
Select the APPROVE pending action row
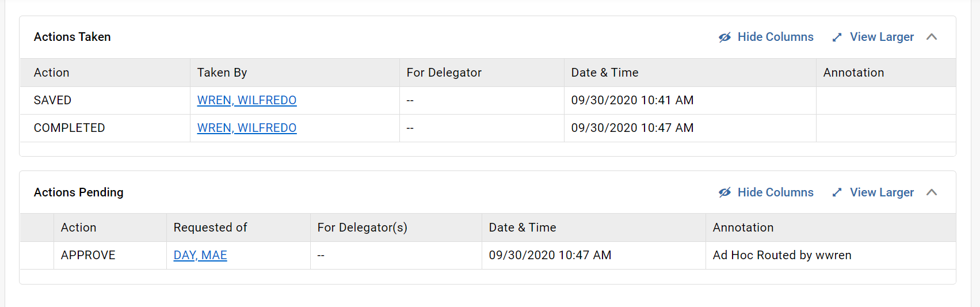coord(488,255)
